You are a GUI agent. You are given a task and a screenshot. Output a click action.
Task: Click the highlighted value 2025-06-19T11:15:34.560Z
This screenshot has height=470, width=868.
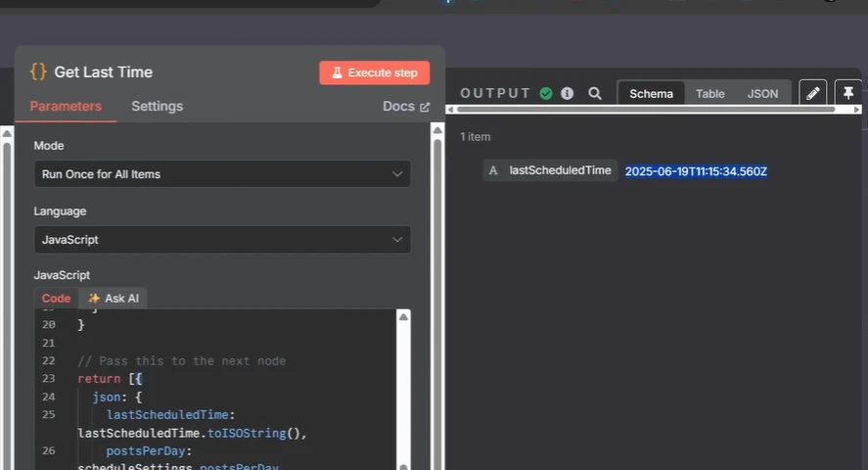point(696,171)
